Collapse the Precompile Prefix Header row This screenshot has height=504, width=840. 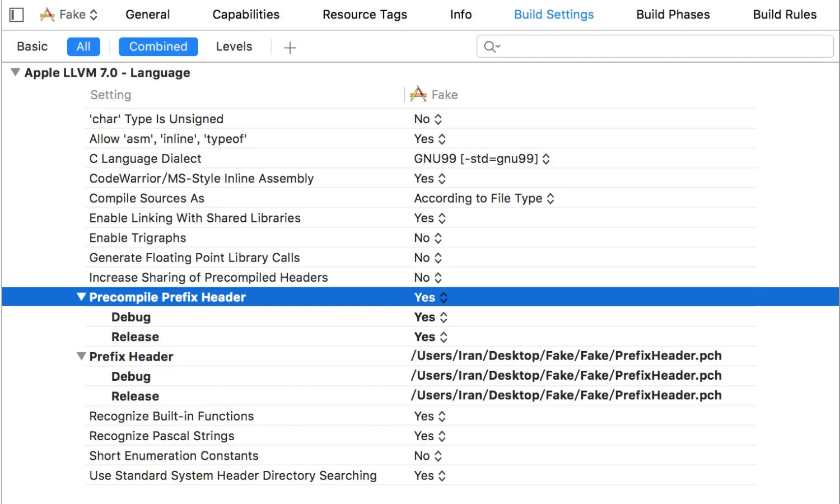[81, 297]
